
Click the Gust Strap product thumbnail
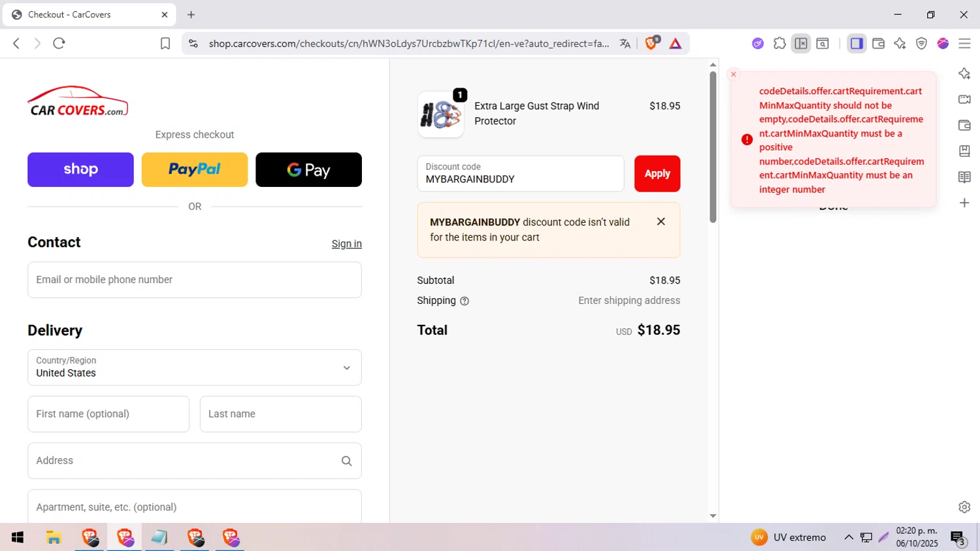tap(441, 114)
